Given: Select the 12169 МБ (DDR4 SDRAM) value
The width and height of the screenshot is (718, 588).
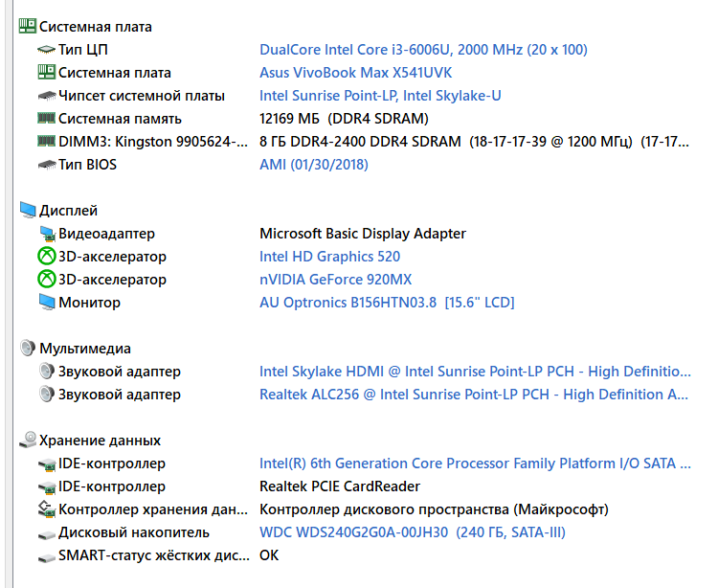Looking at the screenshot, I should coord(344,119).
